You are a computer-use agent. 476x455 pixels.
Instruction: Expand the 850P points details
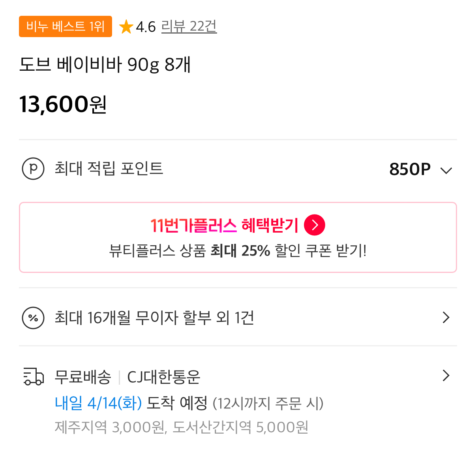tap(446, 170)
